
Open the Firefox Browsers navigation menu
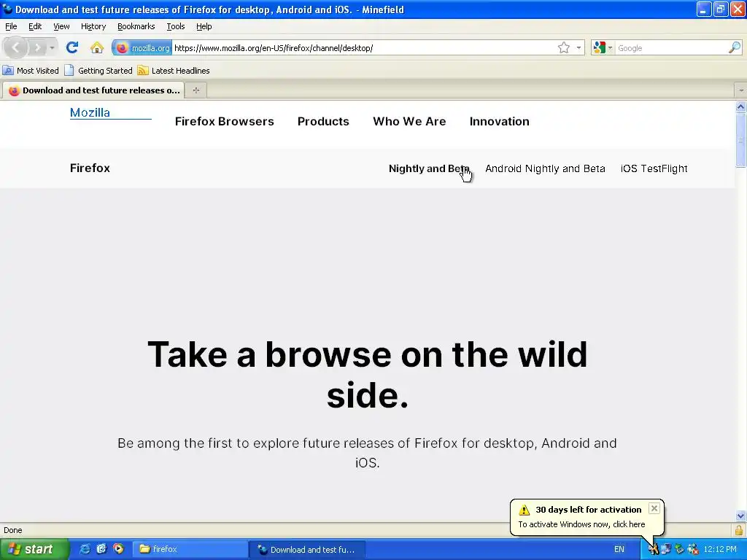[x=225, y=122]
